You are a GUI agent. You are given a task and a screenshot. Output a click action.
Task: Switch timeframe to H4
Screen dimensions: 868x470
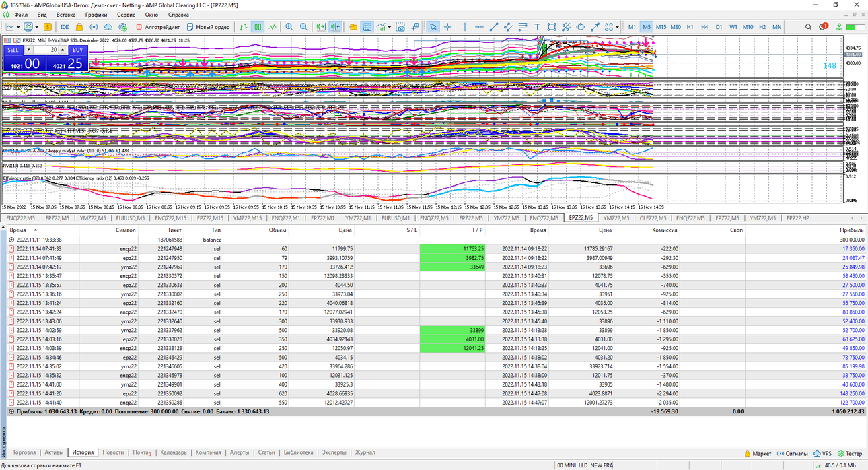click(x=704, y=27)
